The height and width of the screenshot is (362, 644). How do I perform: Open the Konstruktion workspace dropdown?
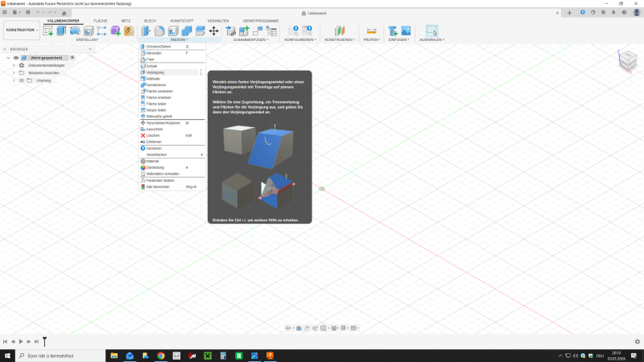(x=22, y=30)
